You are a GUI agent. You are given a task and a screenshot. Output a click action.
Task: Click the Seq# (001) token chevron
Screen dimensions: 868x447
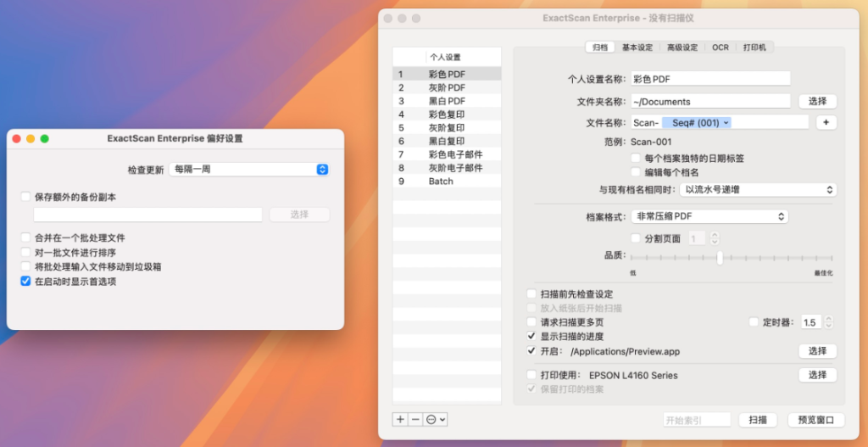[726, 123]
